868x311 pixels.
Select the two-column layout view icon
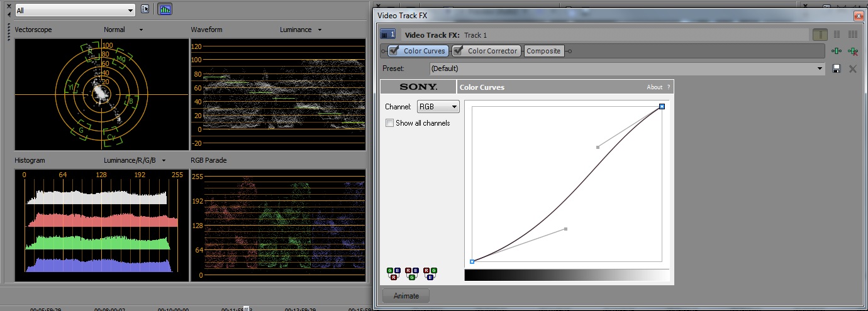point(837,35)
